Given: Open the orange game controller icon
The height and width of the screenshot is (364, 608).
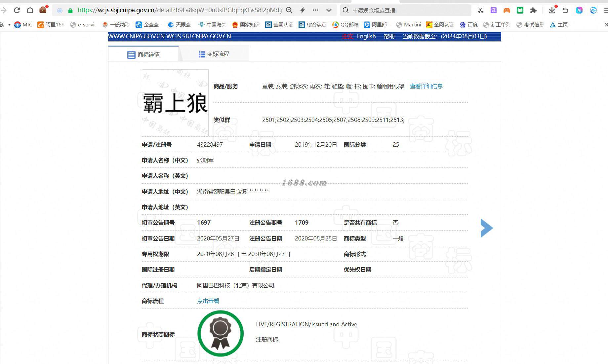Looking at the screenshot, I should [x=507, y=10].
